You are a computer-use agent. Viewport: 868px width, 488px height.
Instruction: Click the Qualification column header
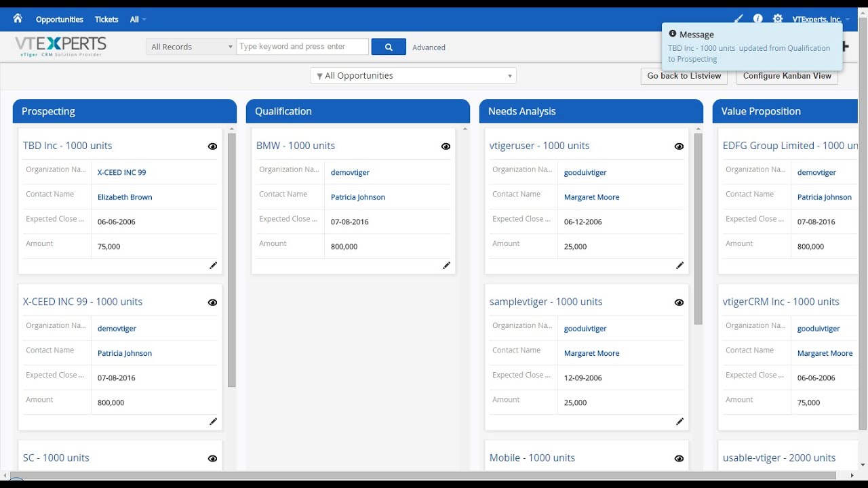tap(358, 111)
